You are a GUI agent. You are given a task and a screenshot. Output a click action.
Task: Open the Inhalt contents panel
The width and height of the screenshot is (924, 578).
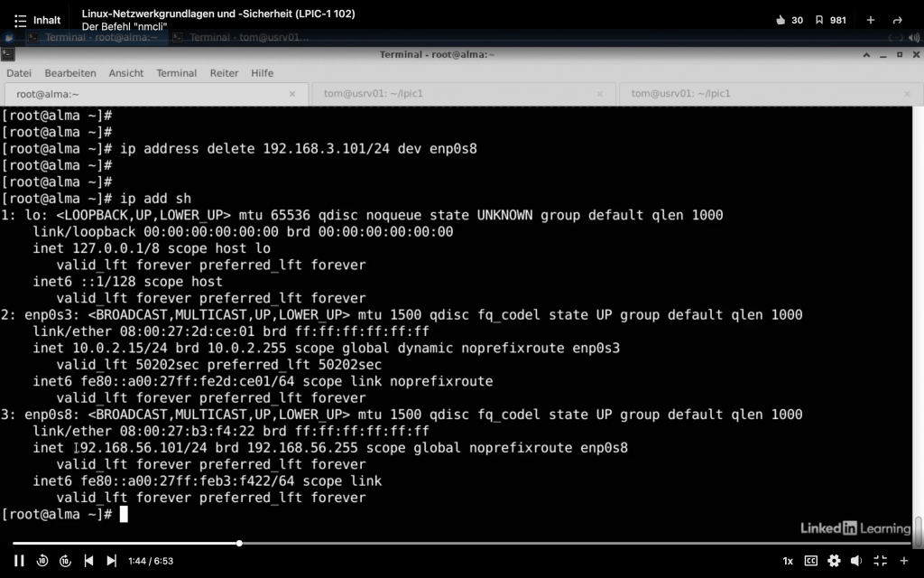(x=37, y=20)
